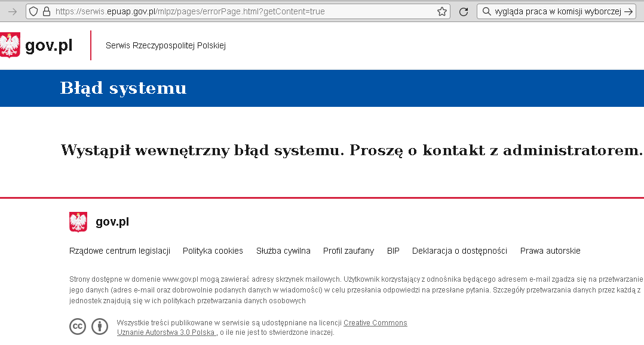Click the search magnifier icon

pyautogui.click(x=486, y=11)
